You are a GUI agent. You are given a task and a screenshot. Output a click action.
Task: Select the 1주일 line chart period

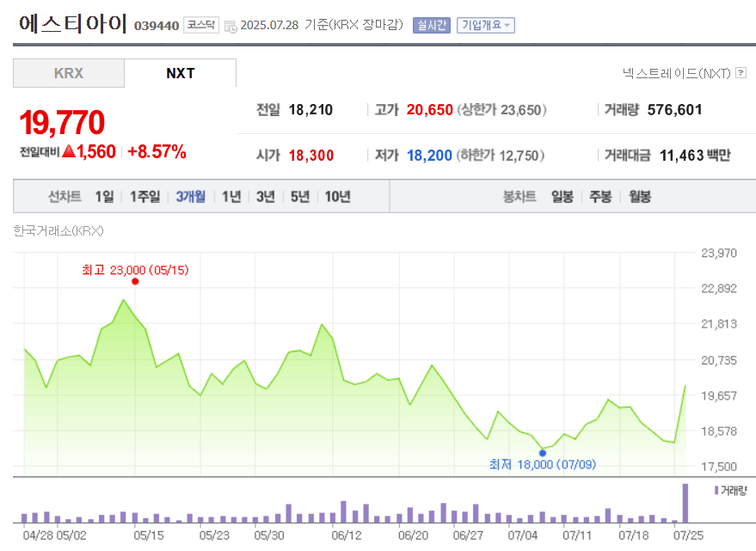(144, 197)
